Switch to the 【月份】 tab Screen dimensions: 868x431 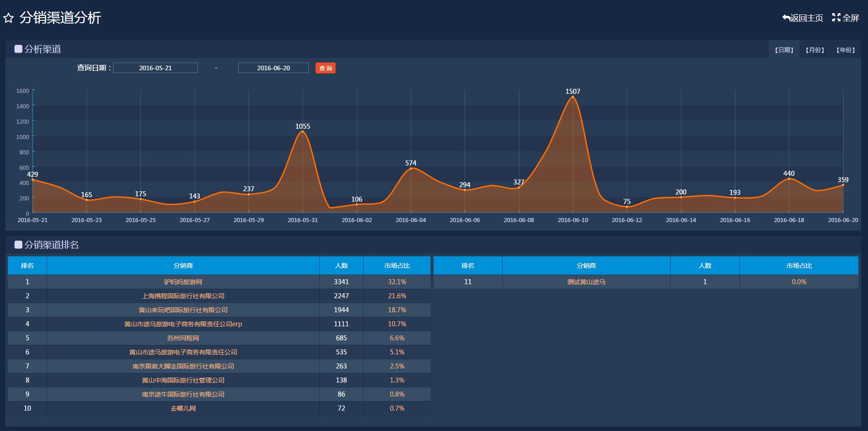click(815, 50)
